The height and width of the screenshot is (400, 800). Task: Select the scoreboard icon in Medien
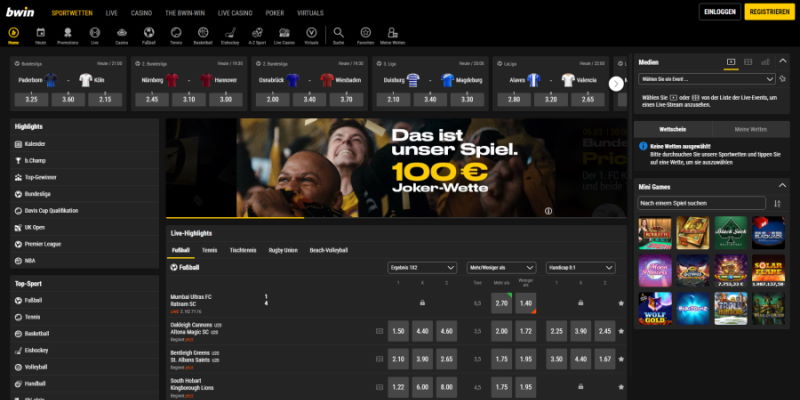748,62
